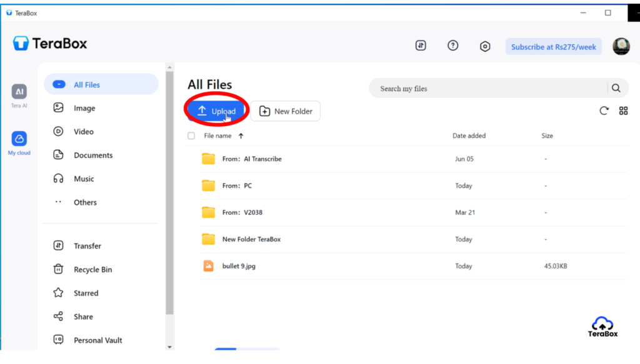Click the sidebar scrollbar down arrow
The width and height of the screenshot is (640, 364).
tap(169, 347)
